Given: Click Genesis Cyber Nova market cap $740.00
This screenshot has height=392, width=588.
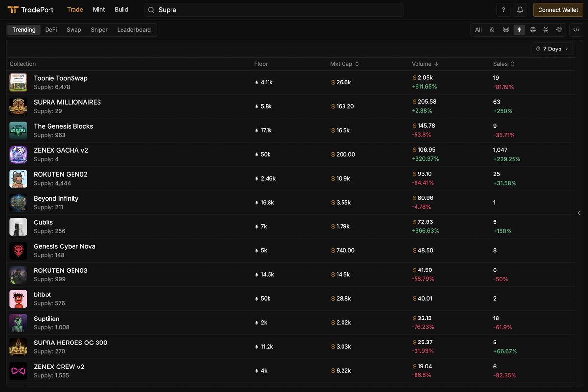Looking at the screenshot, I should point(343,250).
